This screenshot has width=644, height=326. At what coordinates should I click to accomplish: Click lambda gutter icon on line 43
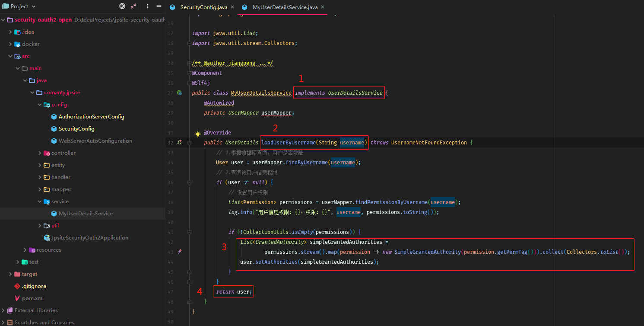coord(179,252)
